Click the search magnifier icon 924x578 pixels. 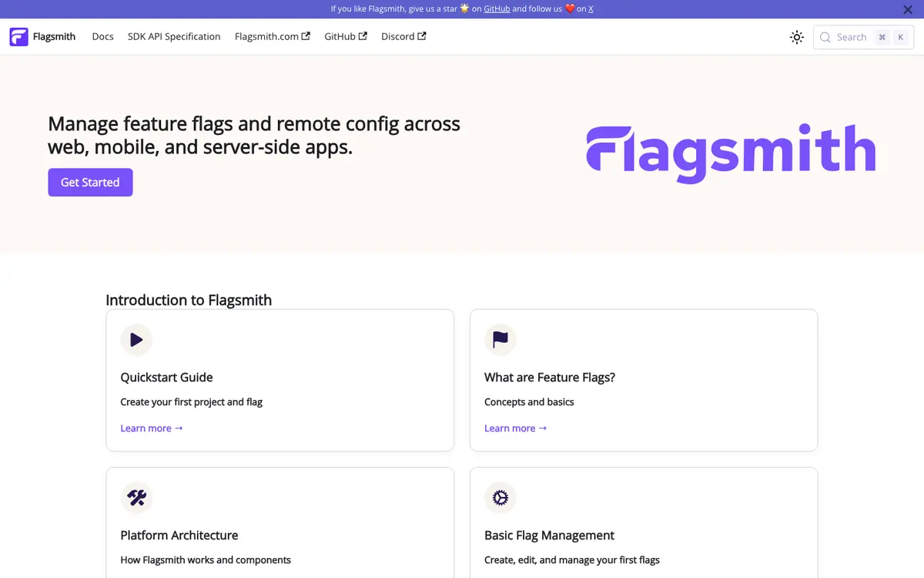[825, 37]
